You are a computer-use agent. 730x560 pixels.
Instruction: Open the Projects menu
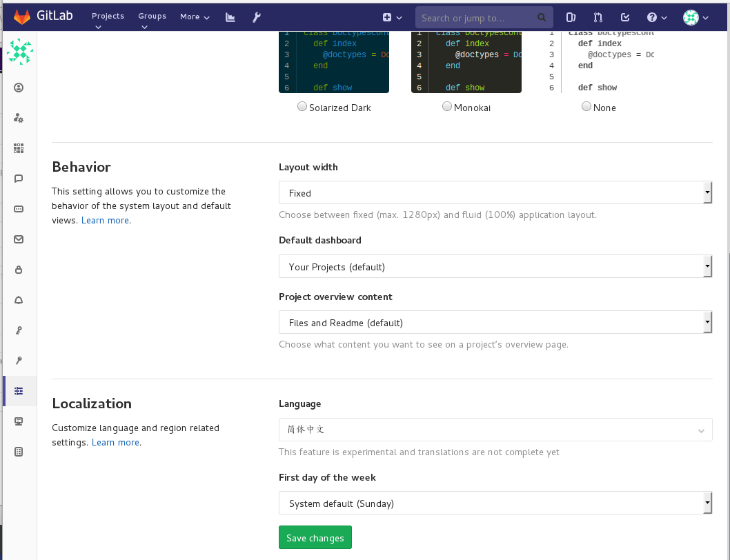[x=108, y=19]
